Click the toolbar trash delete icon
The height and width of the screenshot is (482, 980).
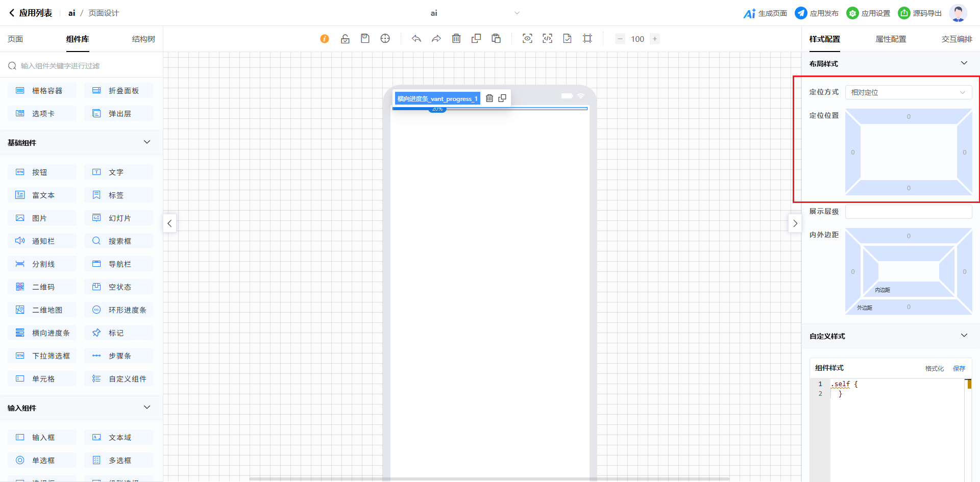point(456,39)
